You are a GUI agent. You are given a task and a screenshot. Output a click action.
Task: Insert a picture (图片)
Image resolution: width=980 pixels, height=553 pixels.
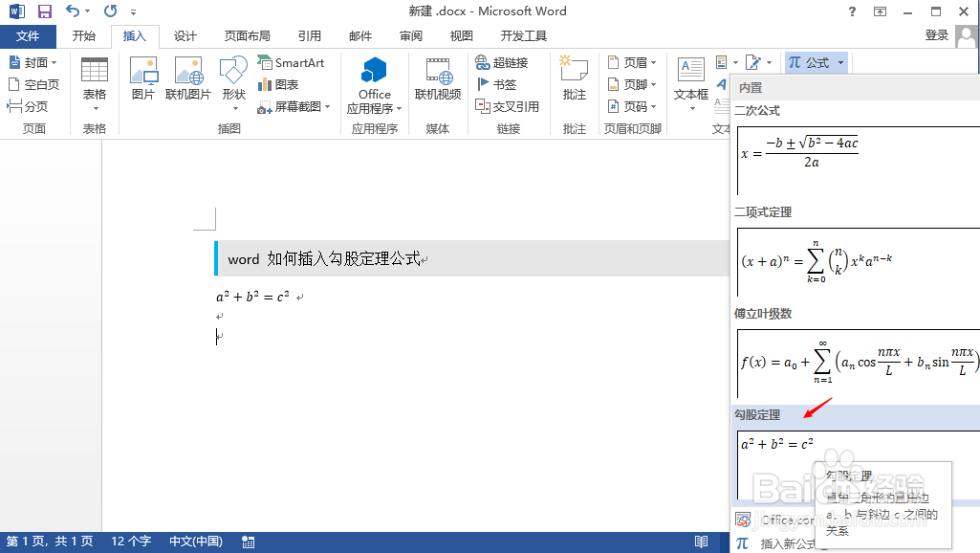pyautogui.click(x=143, y=78)
